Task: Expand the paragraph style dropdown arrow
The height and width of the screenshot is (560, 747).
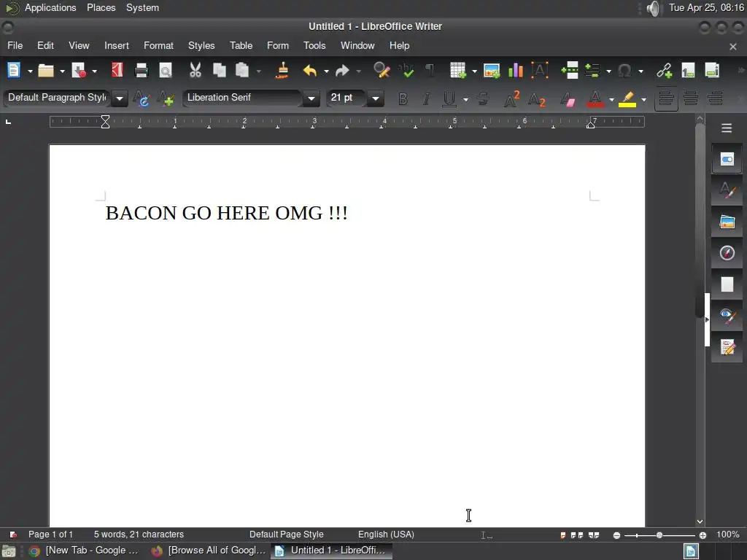Action: [120, 98]
